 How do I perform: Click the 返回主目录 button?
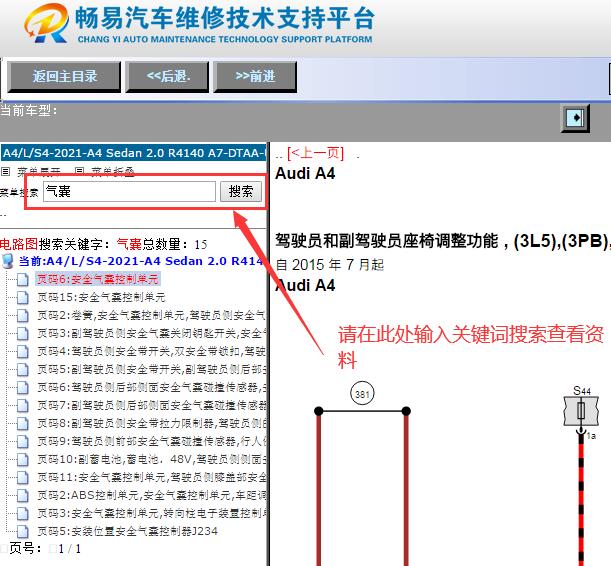[64, 76]
